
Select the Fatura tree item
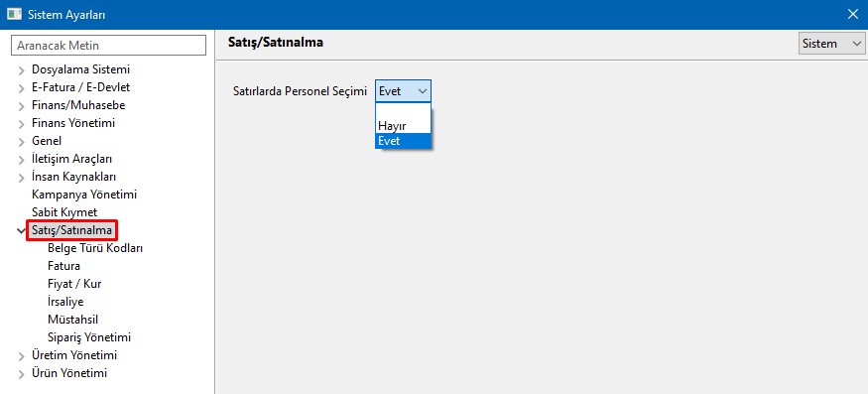tap(63, 266)
